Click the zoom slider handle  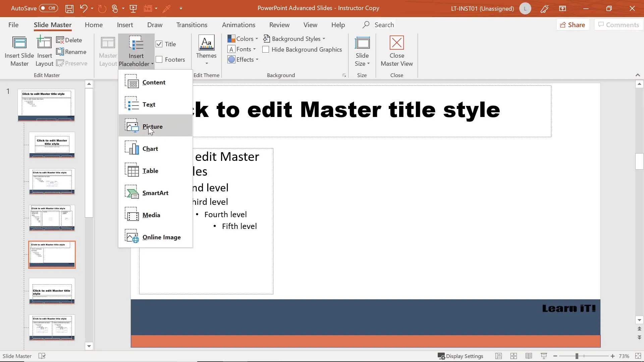pos(577,356)
